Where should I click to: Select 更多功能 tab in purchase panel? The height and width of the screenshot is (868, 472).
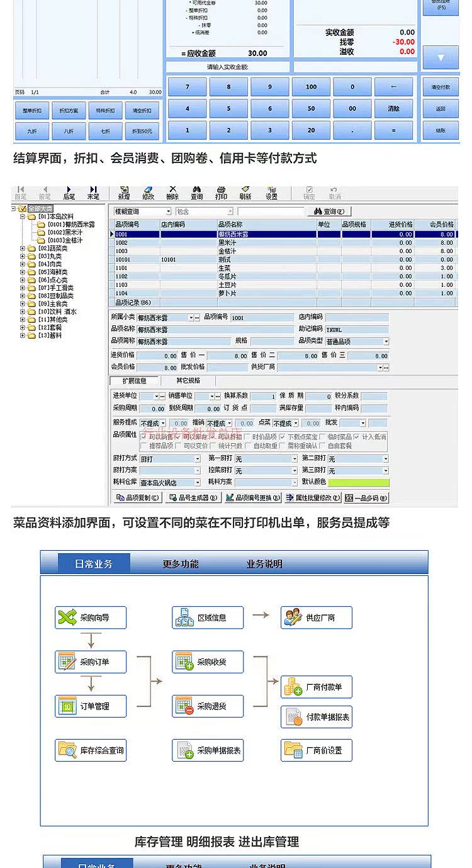coord(181,564)
